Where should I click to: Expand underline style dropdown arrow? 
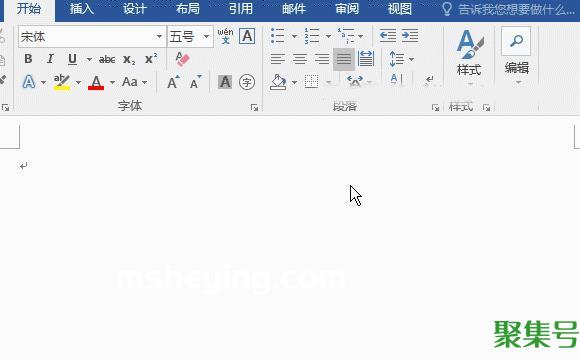click(89, 59)
